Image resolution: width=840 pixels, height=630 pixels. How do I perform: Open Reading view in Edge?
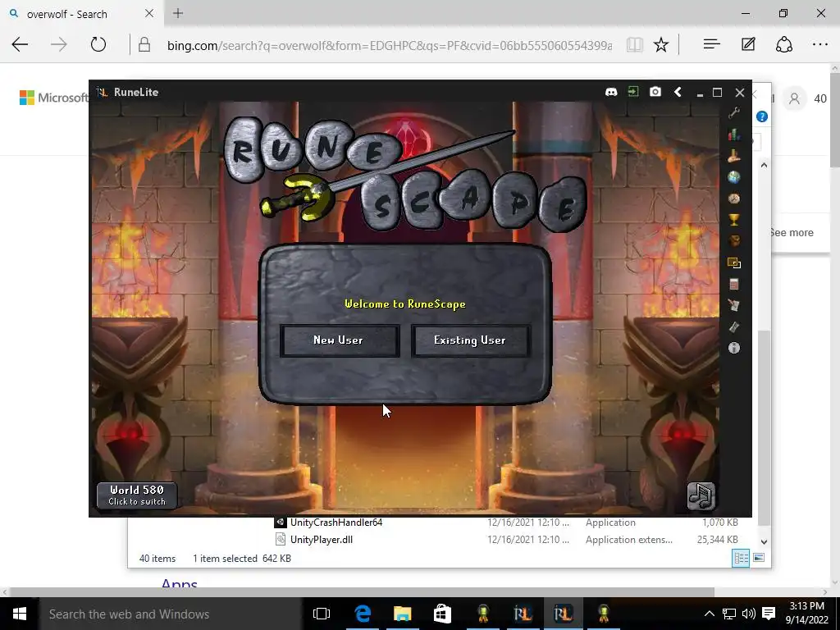point(635,45)
